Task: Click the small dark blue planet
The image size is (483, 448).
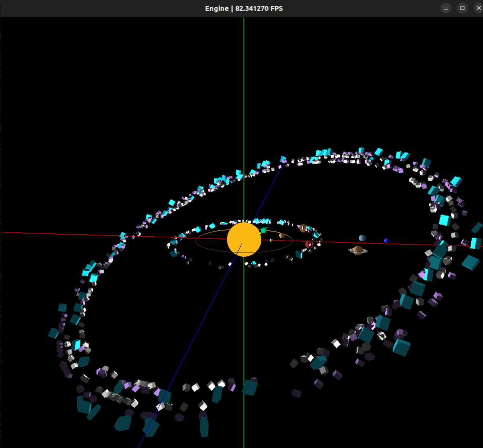Action: (x=386, y=240)
